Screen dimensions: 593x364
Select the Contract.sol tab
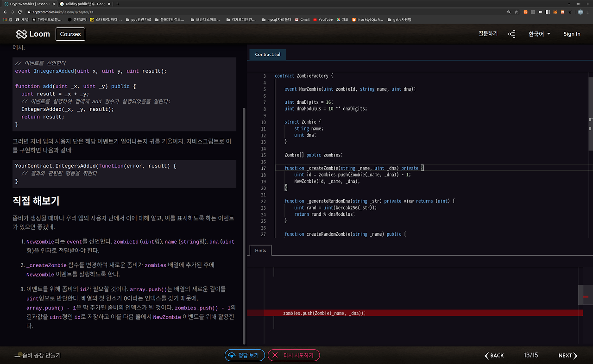point(268,54)
